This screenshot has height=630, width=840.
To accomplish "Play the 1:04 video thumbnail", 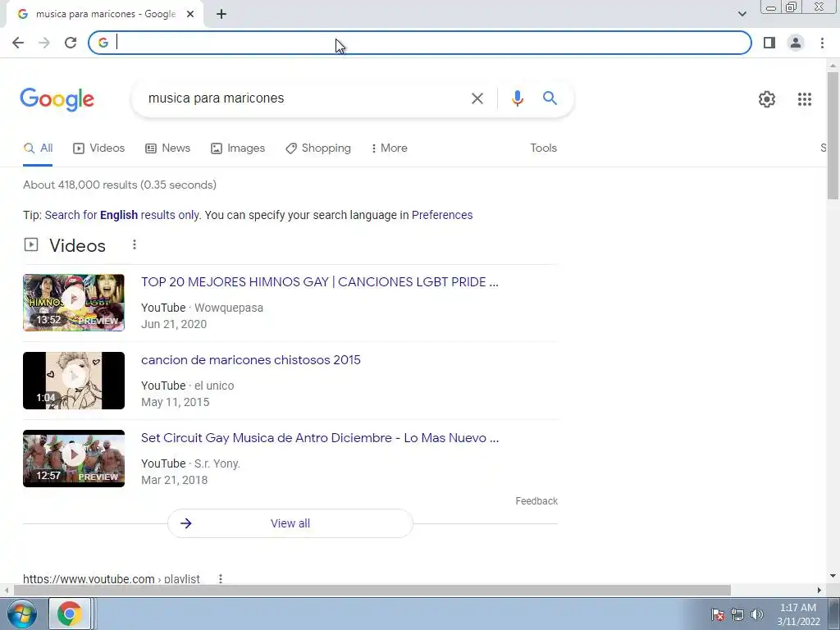I will (x=73, y=381).
